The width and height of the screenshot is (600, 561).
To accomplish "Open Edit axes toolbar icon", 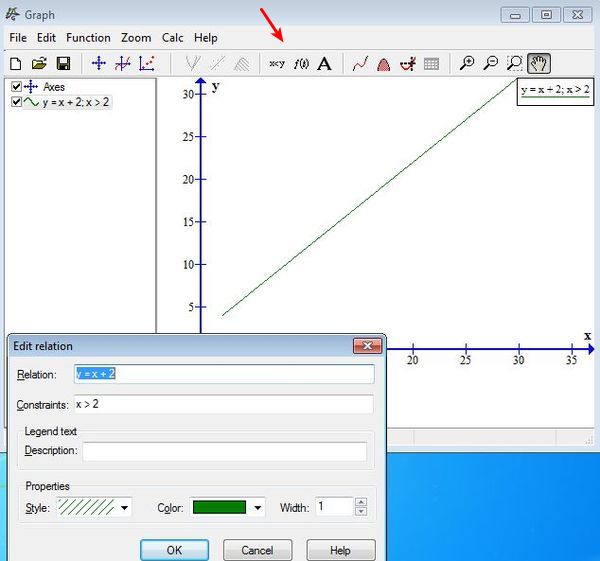I will tap(99, 64).
